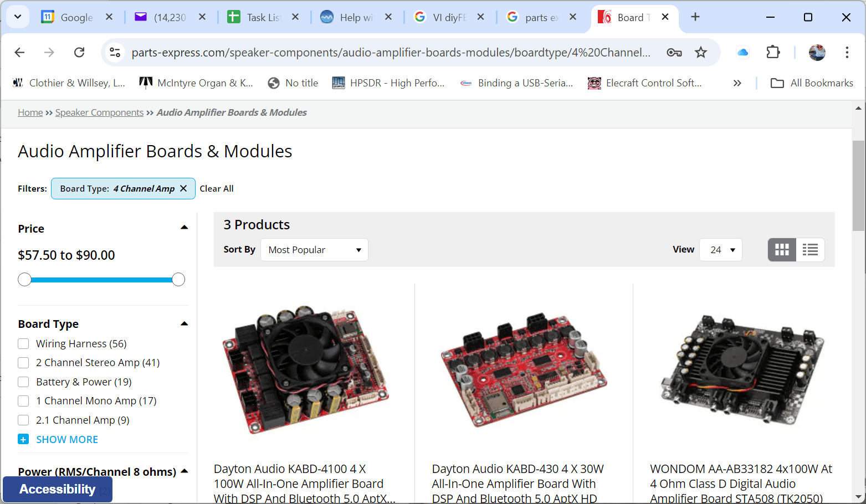Image resolution: width=866 pixels, height=504 pixels.
Task: Click the page vertical scrollbar thumb
Action: pyautogui.click(x=858, y=186)
